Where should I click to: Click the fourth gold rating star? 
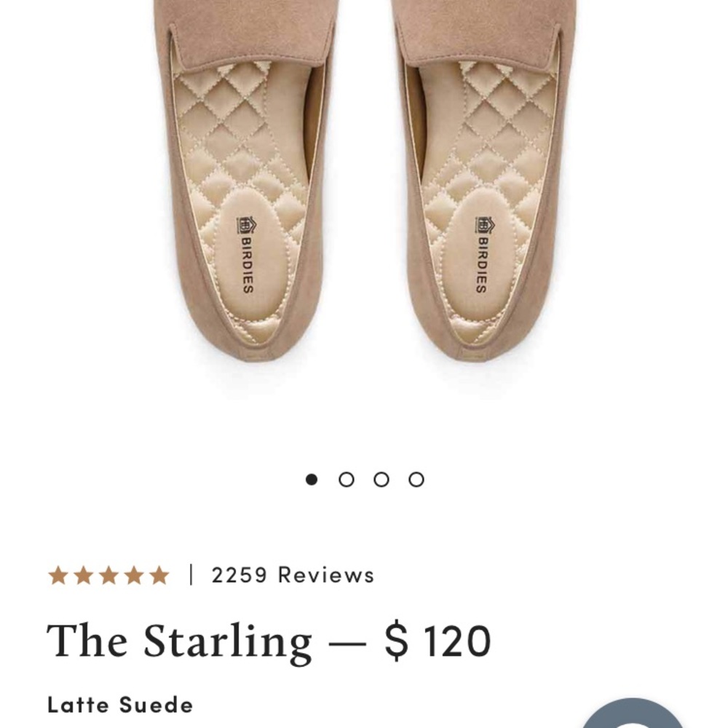(133, 576)
